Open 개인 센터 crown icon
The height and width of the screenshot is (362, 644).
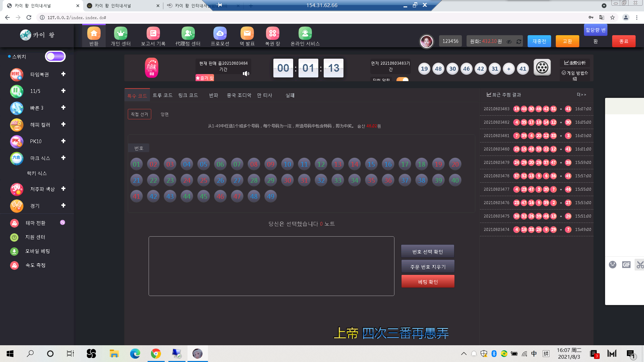point(121,33)
